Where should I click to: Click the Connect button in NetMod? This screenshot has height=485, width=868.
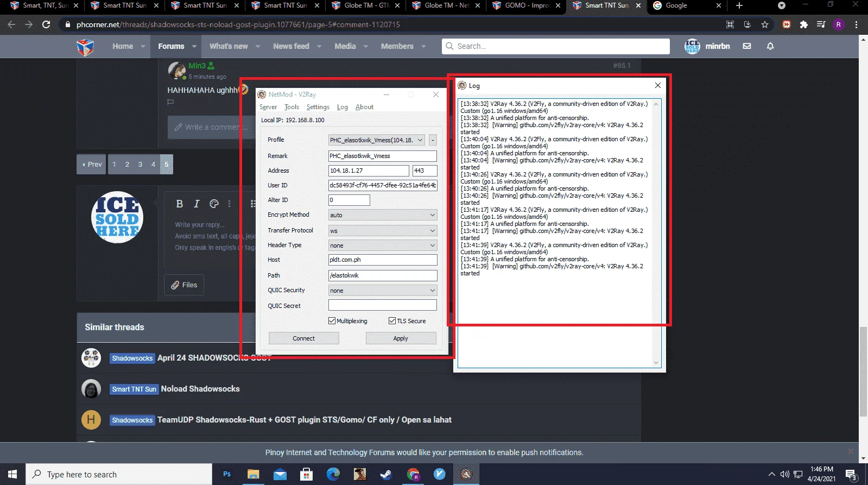(303, 338)
